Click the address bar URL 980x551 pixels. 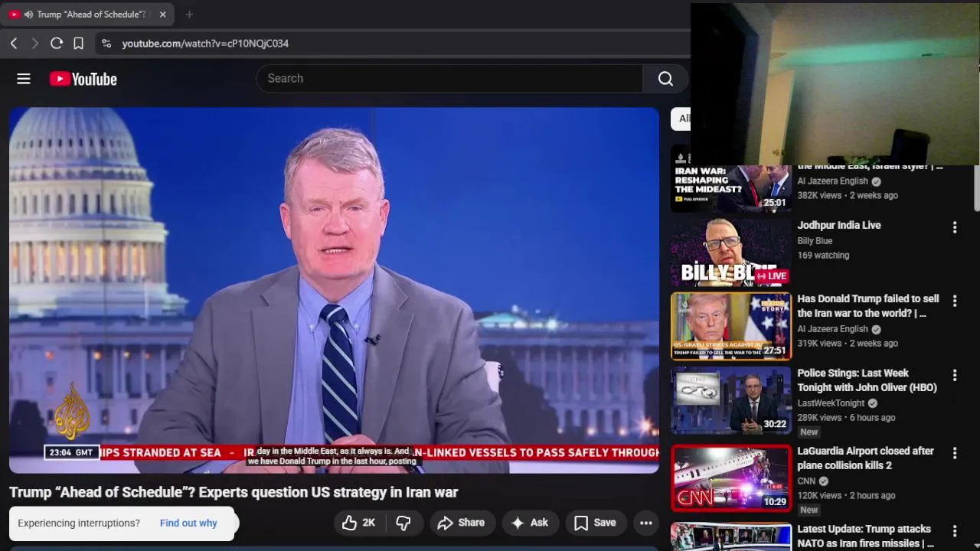tap(205, 44)
